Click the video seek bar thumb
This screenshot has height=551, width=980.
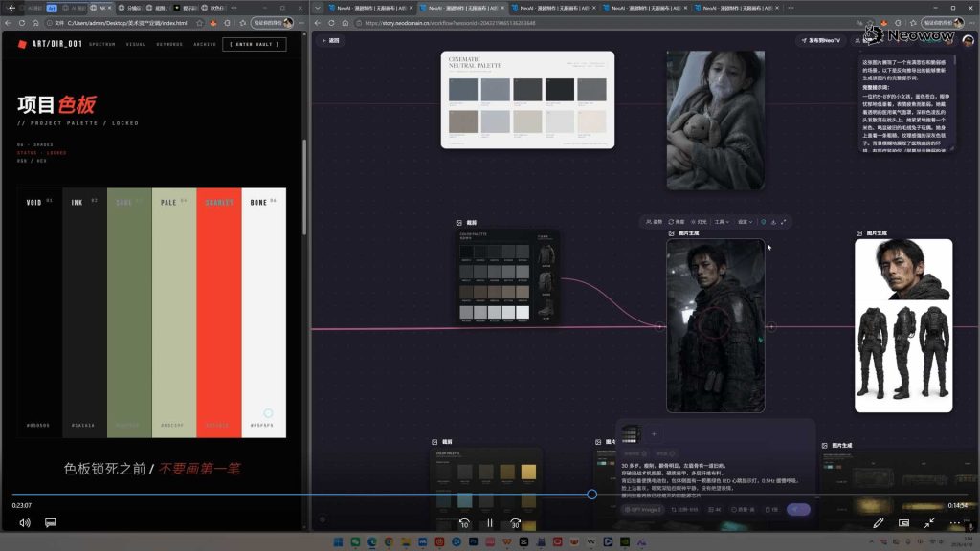coord(591,495)
